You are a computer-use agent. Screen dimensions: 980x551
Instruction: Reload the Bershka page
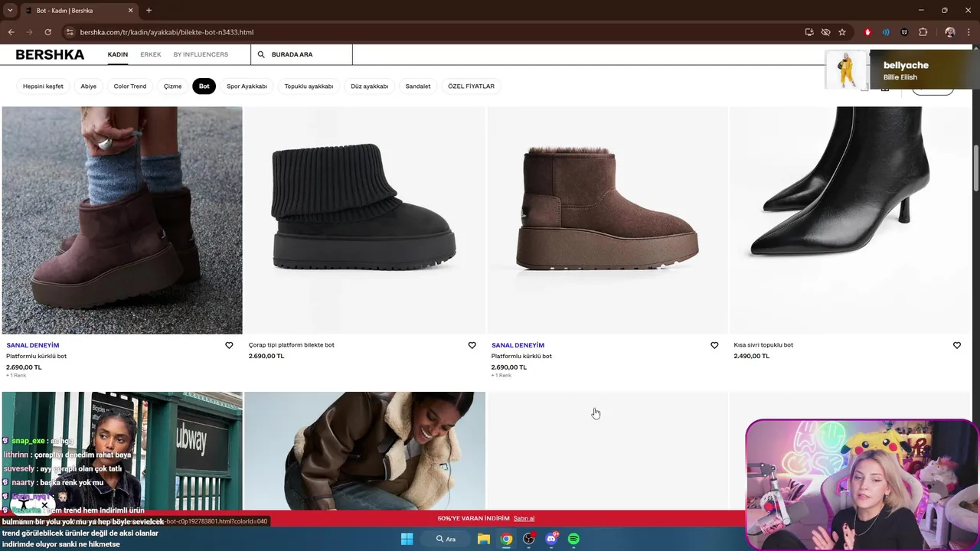tap(47, 32)
